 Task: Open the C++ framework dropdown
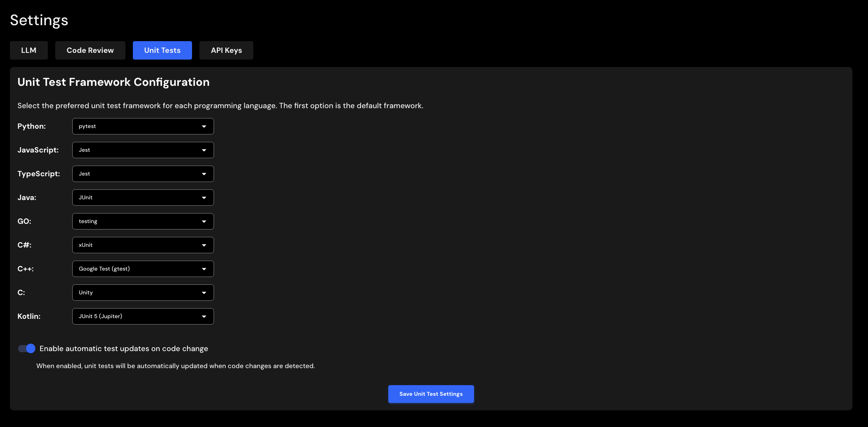143,269
